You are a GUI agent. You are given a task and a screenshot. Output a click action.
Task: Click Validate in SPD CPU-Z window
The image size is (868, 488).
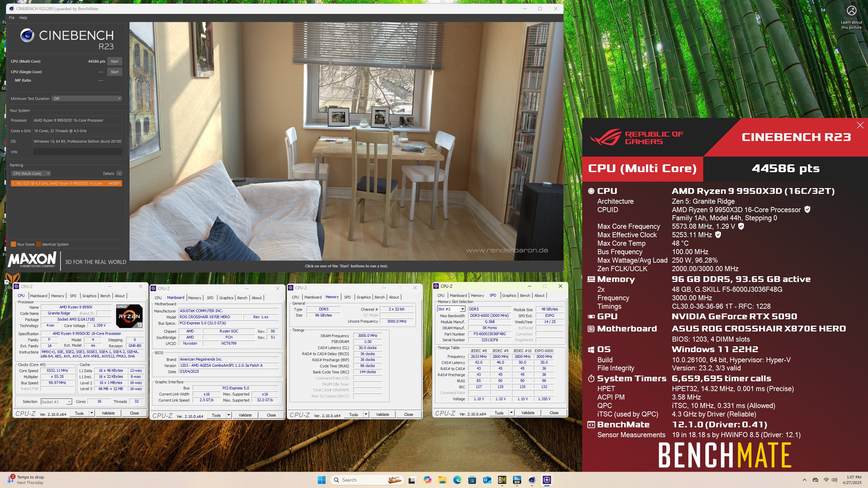click(x=528, y=413)
